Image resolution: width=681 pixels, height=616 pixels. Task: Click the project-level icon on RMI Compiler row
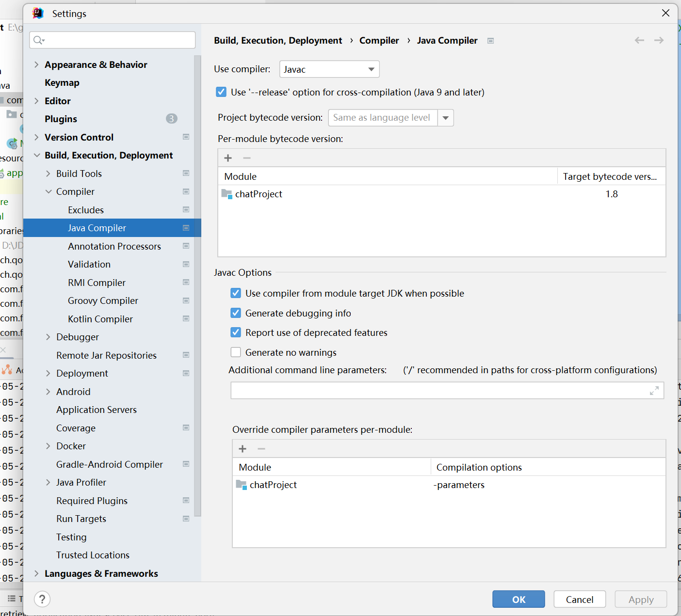[186, 282]
